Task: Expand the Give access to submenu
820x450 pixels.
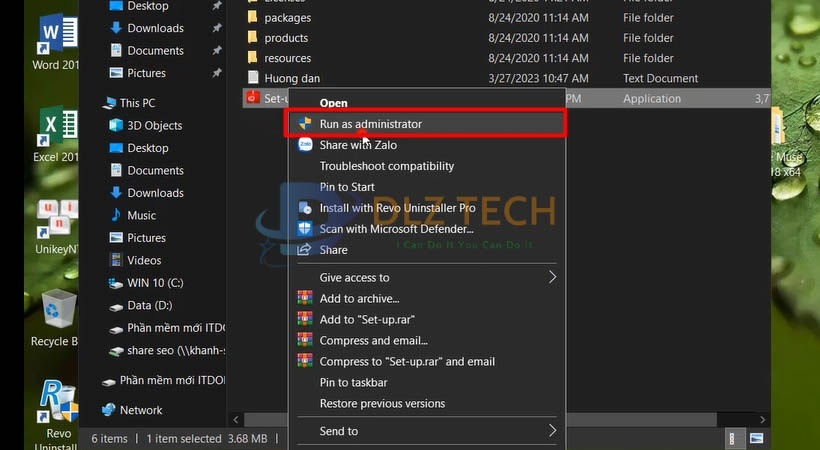Action: point(427,277)
